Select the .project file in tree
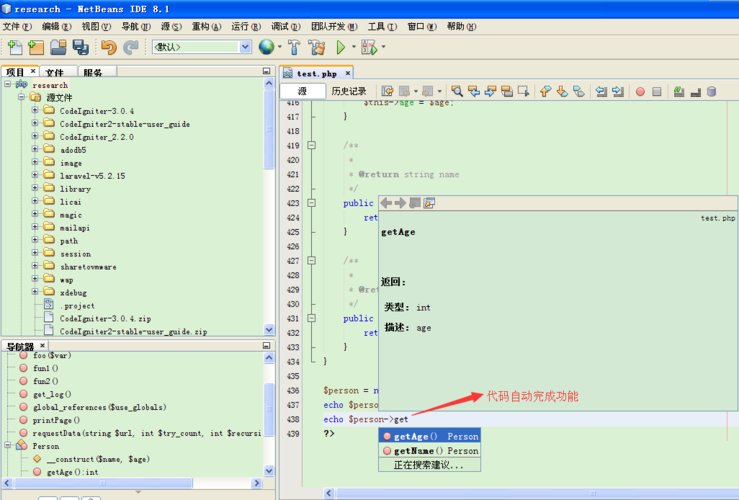 click(x=79, y=305)
